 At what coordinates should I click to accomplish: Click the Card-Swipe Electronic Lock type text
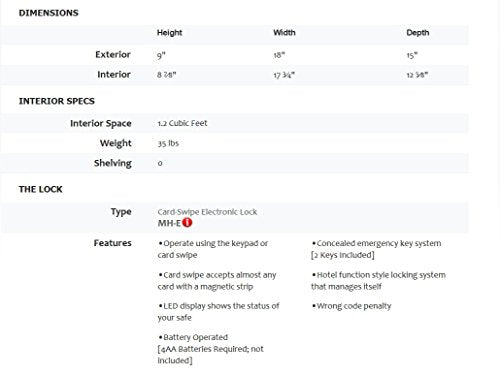207,212
